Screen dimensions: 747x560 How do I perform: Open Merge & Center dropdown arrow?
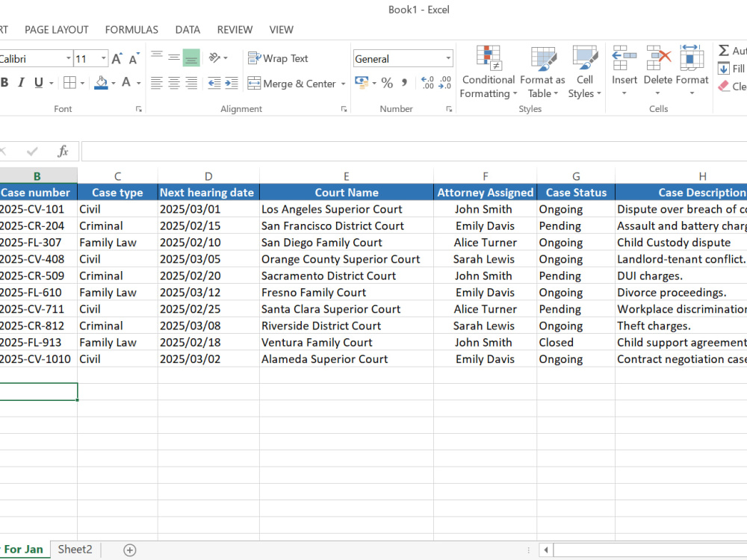(343, 84)
